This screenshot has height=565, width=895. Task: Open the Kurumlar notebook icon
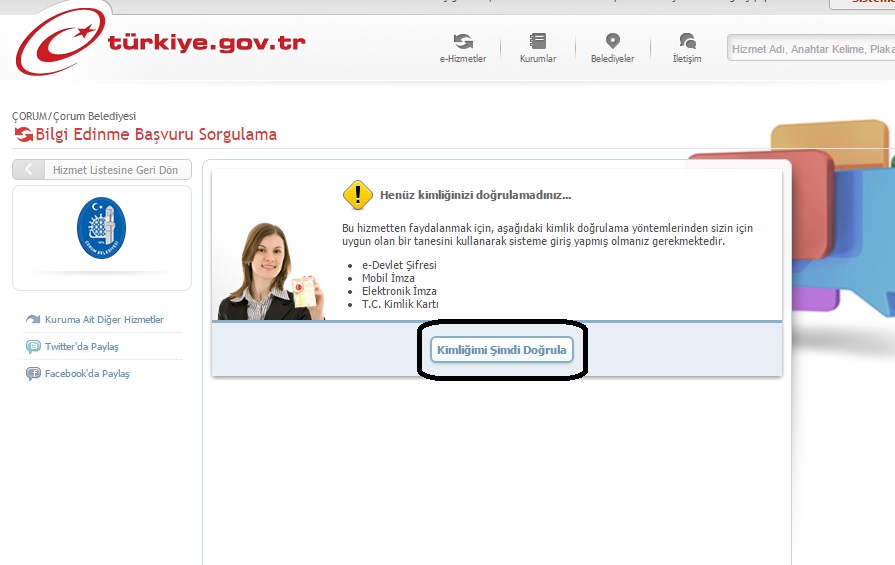(x=538, y=42)
